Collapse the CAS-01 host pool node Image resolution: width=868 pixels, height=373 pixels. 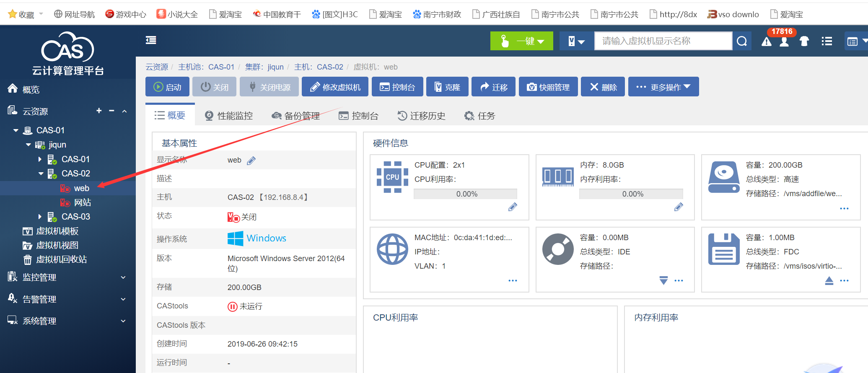[x=16, y=130]
